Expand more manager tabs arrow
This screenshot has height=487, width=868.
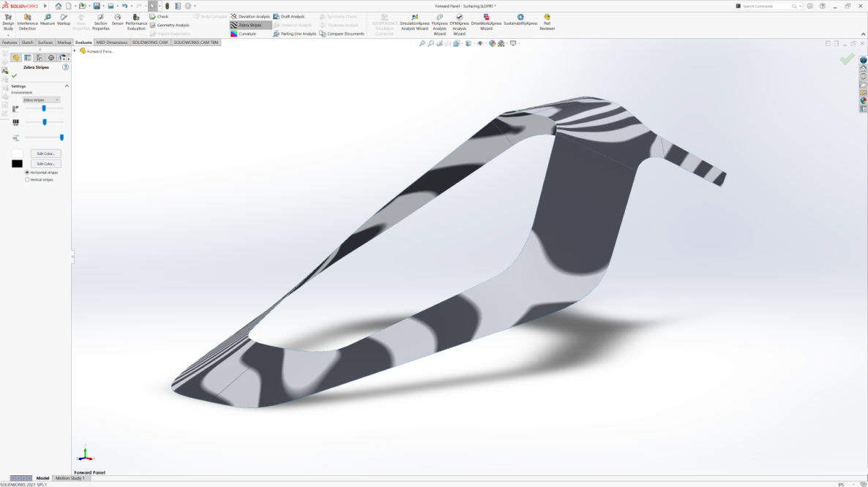pos(69,58)
